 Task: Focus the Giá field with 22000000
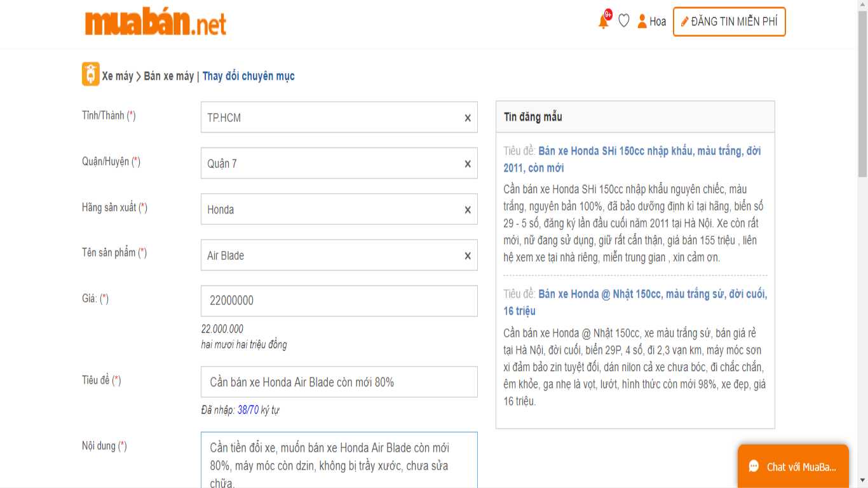click(x=339, y=301)
